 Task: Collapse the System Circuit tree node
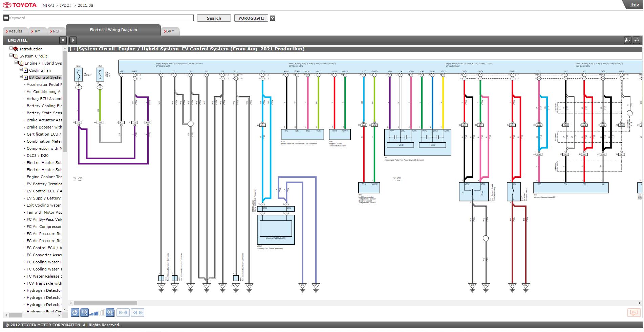click(11, 55)
